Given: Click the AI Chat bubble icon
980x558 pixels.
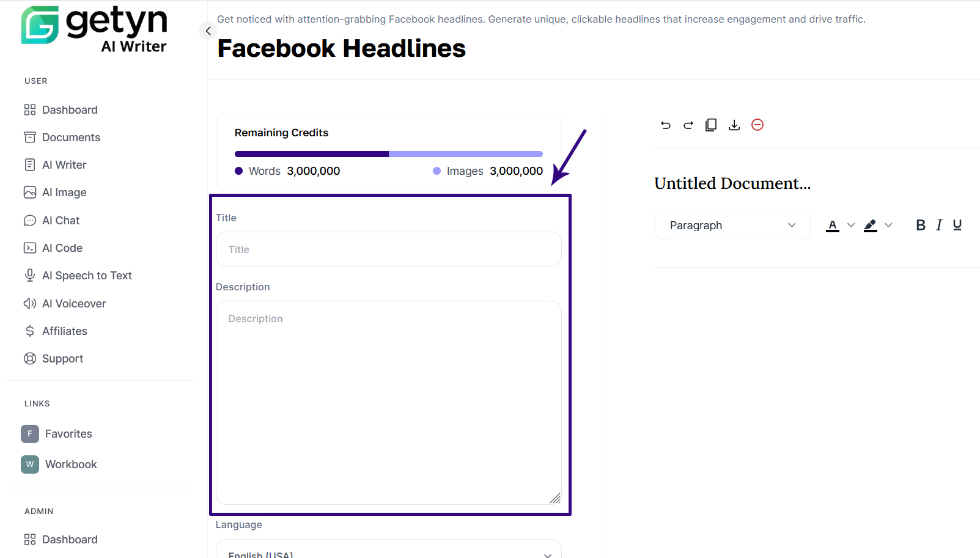Looking at the screenshot, I should tap(30, 221).
